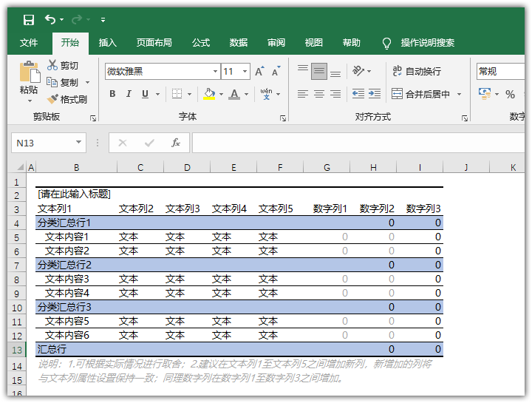Open the Clipboard dialog launcher

point(93,118)
